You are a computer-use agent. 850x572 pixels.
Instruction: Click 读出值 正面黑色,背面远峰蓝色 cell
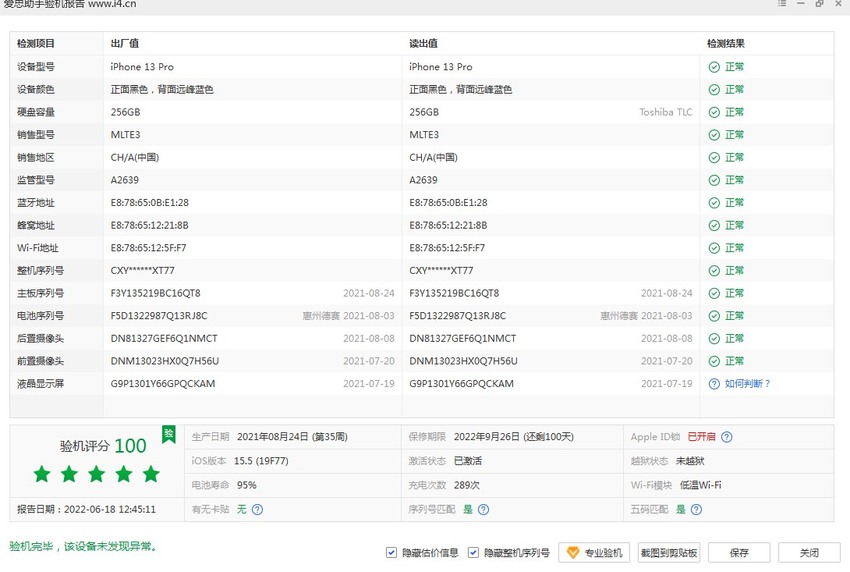click(460, 89)
